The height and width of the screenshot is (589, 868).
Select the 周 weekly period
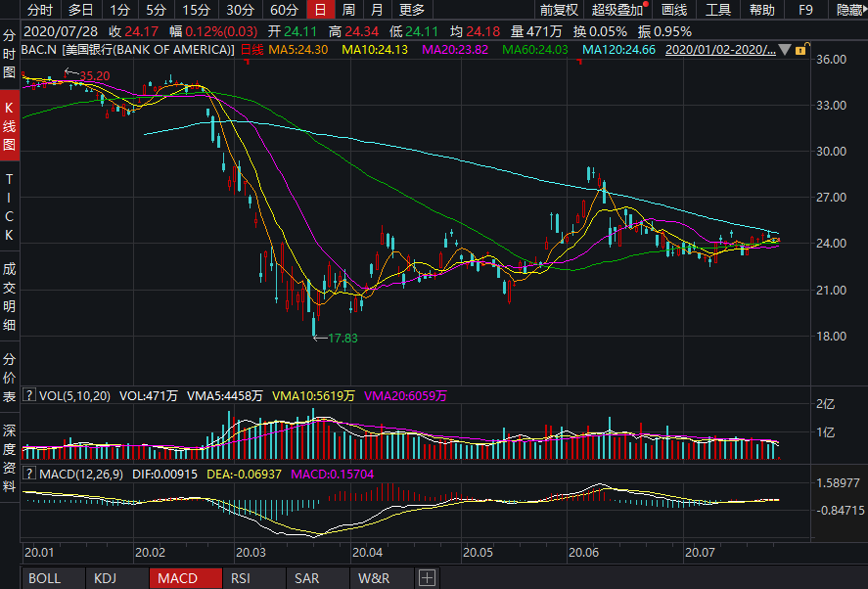[x=348, y=10]
